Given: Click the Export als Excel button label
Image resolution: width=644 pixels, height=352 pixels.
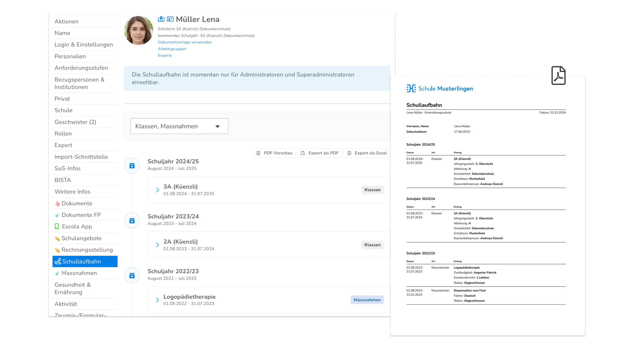Looking at the screenshot, I should click(371, 153).
